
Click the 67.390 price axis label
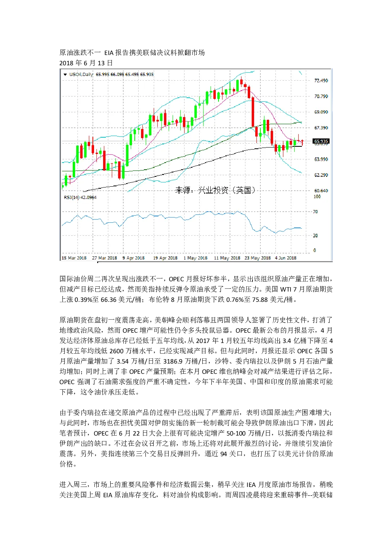tap(321, 128)
